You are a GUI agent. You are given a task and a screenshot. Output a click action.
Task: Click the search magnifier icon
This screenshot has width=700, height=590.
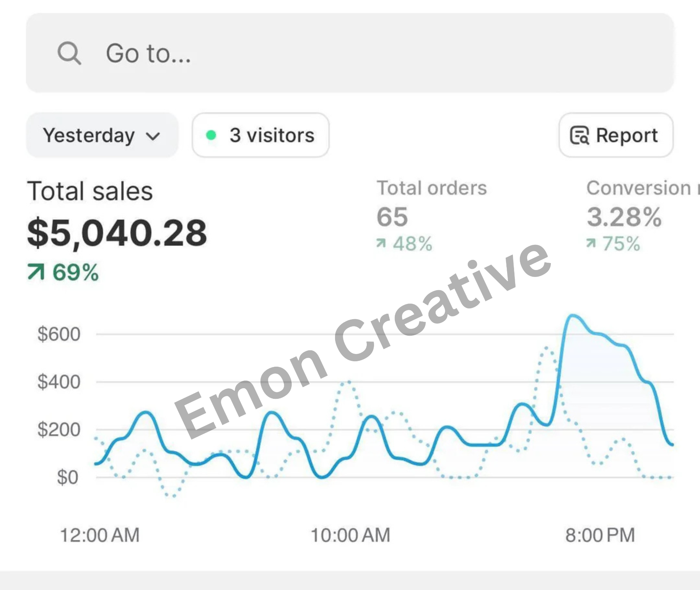click(x=69, y=53)
